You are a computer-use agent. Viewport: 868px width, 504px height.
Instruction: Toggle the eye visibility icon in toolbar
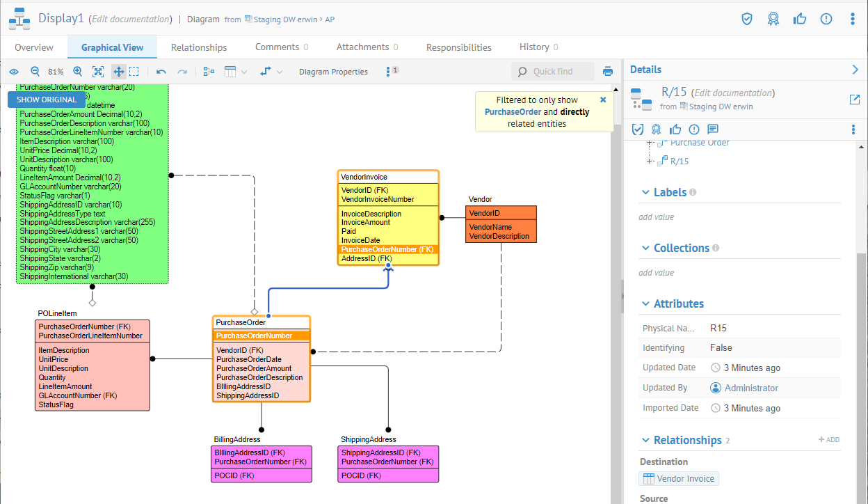[14, 72]
